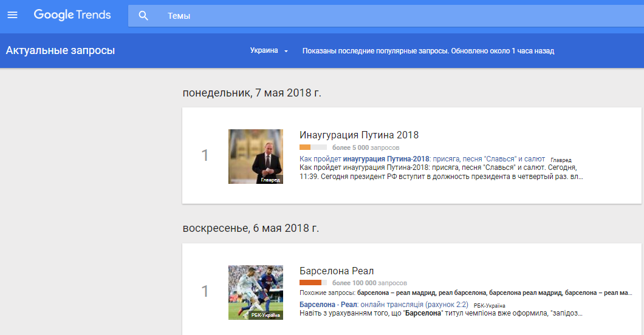
Task: Click the Google Trends logo
Action: 72,15
